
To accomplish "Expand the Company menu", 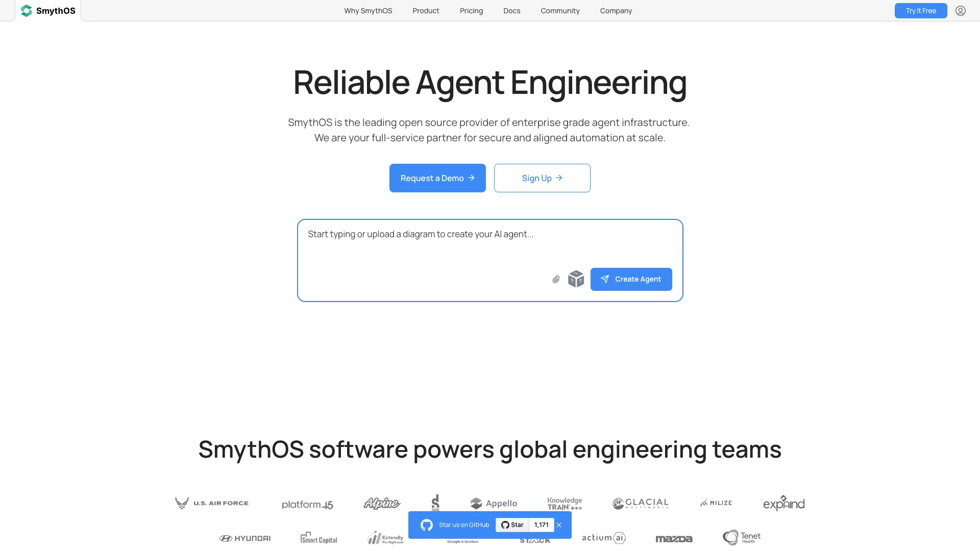I will click(616, 11).
